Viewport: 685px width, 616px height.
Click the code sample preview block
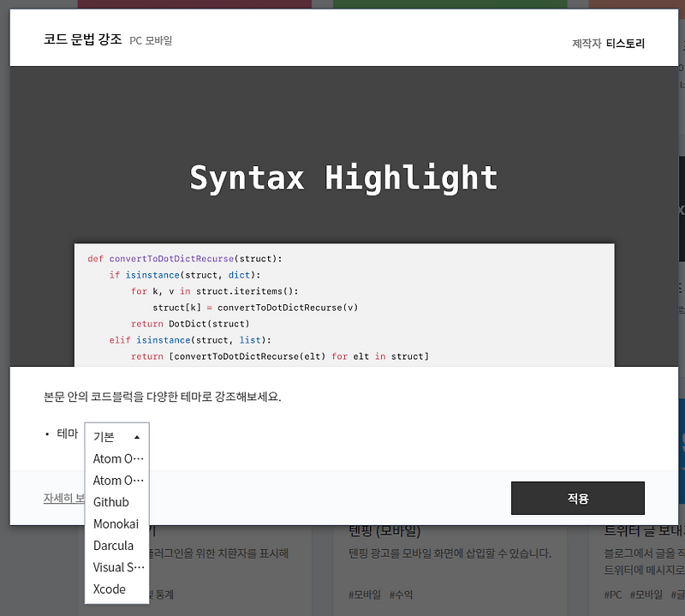[344, 305]
